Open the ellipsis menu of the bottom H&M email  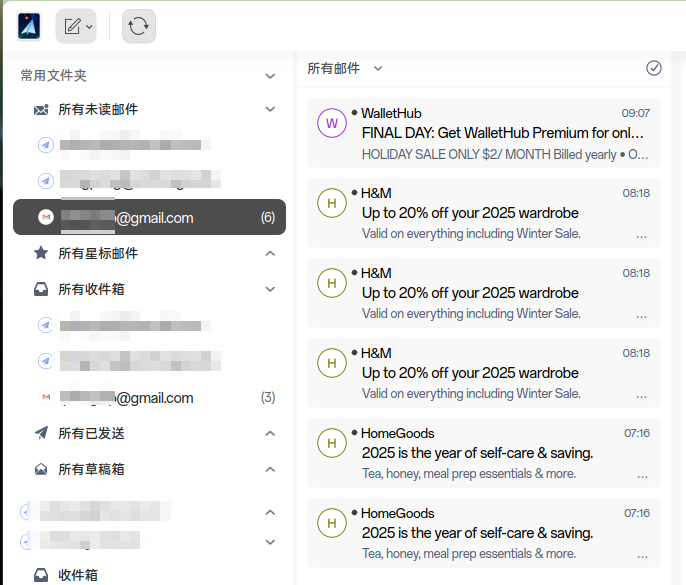[x=641, y=396]
